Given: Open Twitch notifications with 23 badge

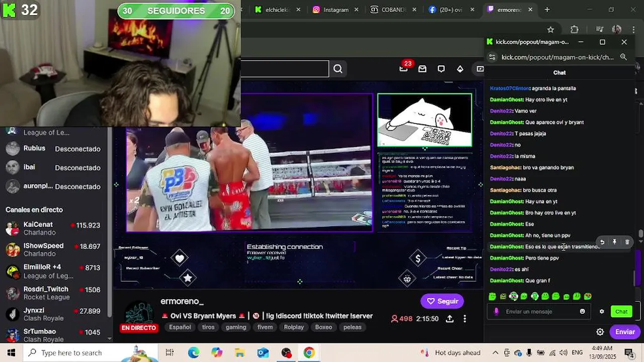Looking at the screenshot, I should 404,68.
